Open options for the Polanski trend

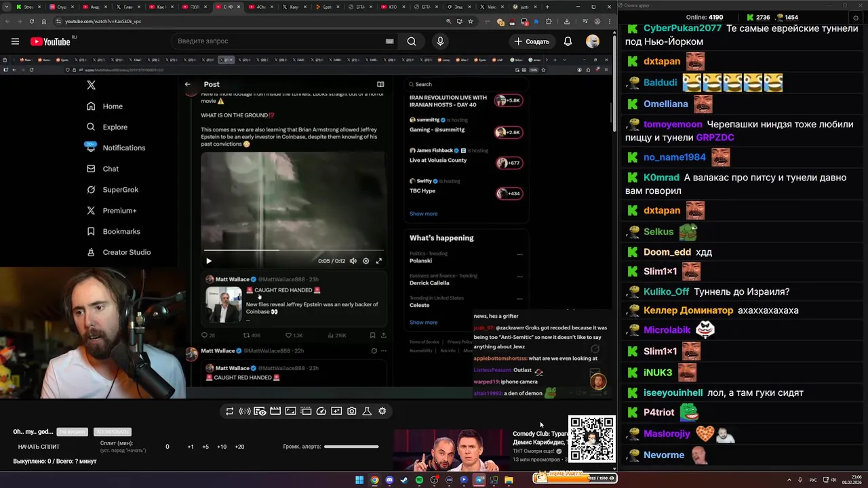click(520, 255)
